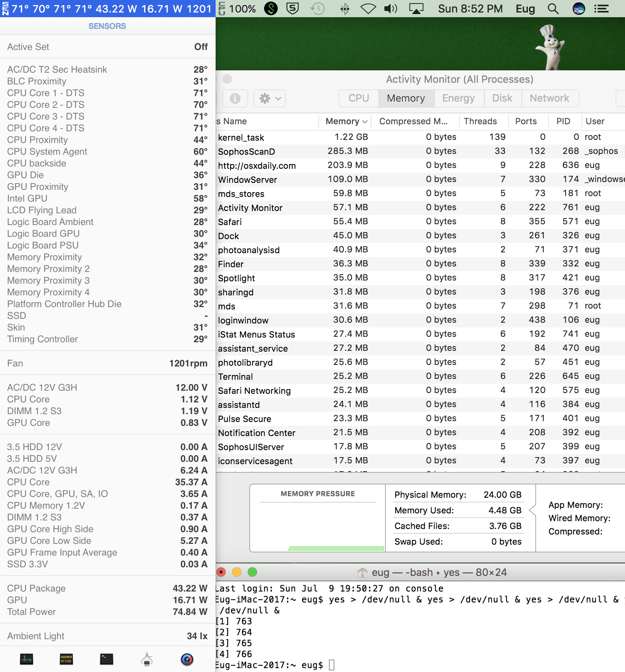This screenshot has width=625, height=672.
Task: Launch Terminal from the iStat sensors footer icon
Action: pyautogui.click(x=107, y=659)
